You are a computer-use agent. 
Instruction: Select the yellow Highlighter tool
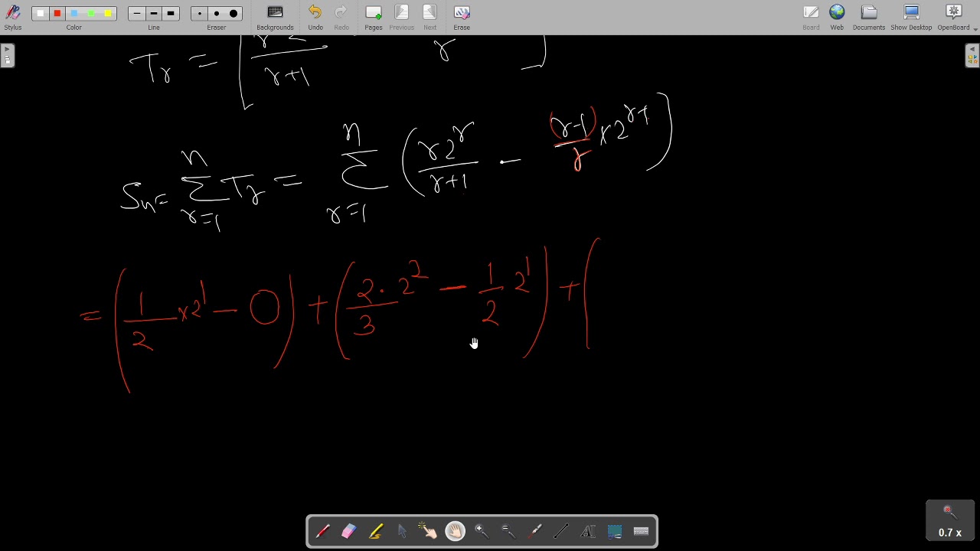coord(375,531)
